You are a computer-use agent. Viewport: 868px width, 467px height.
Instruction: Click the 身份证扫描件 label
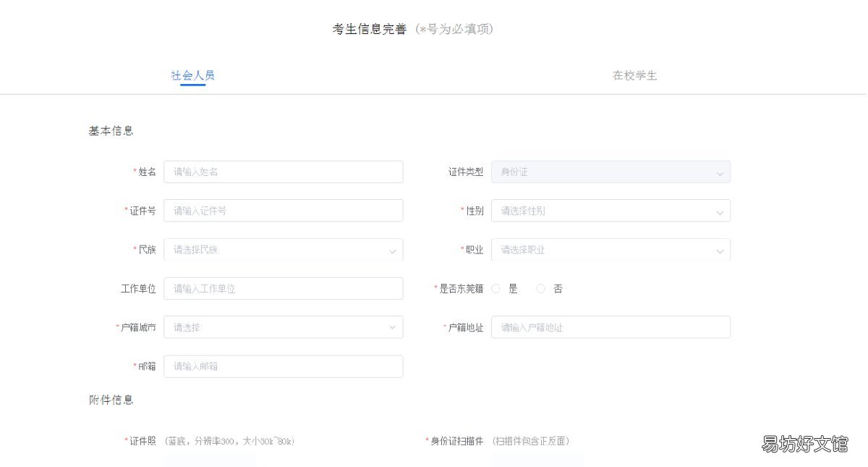pos(456,441)
